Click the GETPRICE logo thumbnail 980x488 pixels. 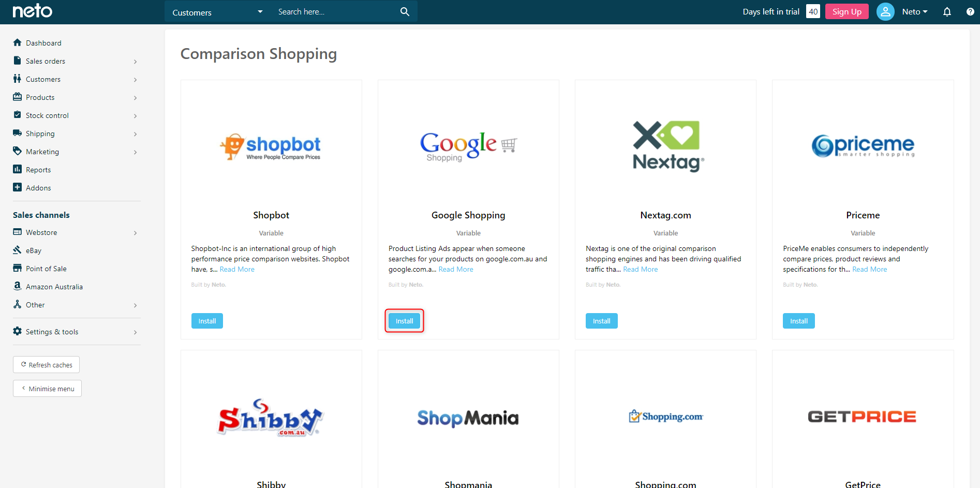pyautogui.click(x=862, y=417)
